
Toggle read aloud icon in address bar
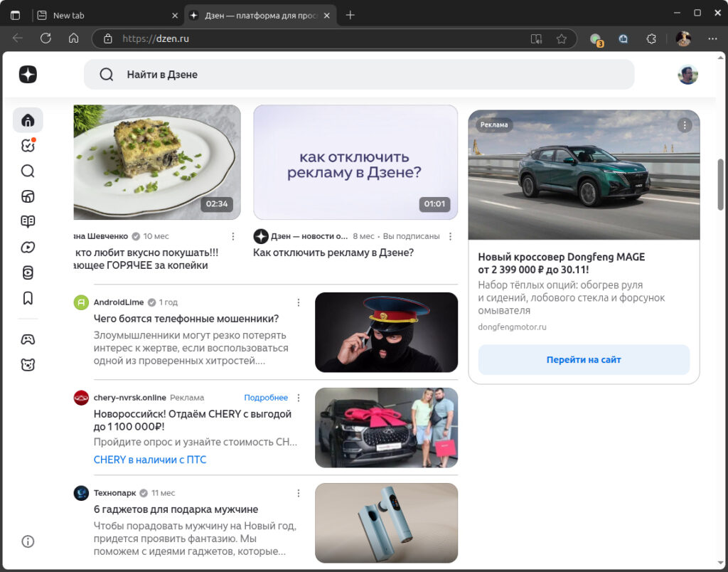click(536, 38)
